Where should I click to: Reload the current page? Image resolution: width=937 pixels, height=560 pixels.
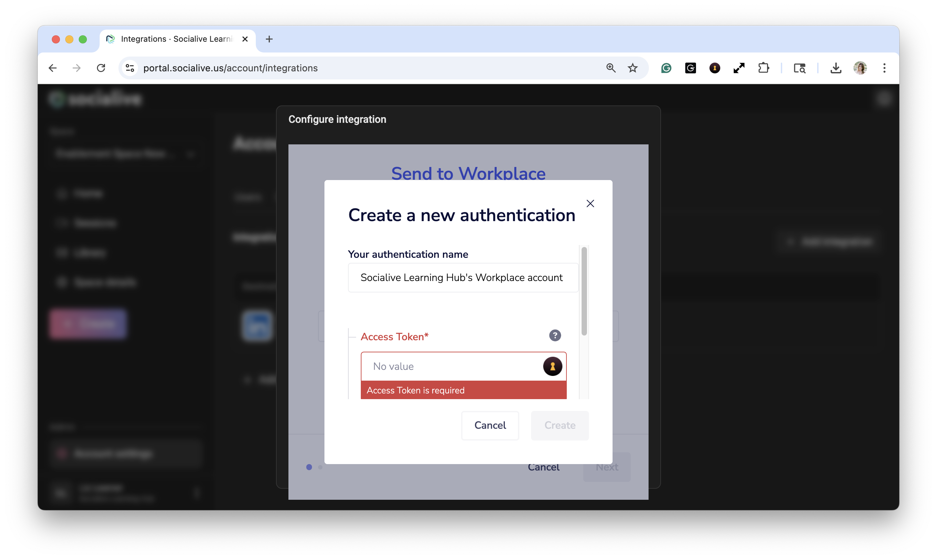101,68
